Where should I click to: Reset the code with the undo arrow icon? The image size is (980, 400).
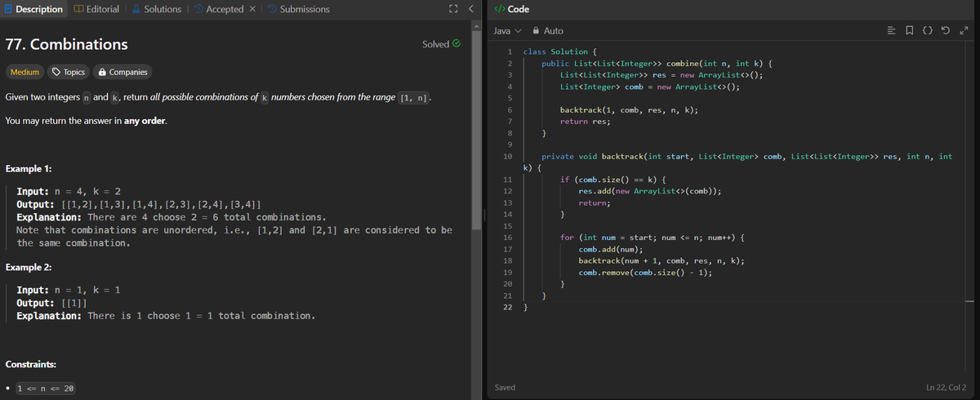tap(947, 31)
